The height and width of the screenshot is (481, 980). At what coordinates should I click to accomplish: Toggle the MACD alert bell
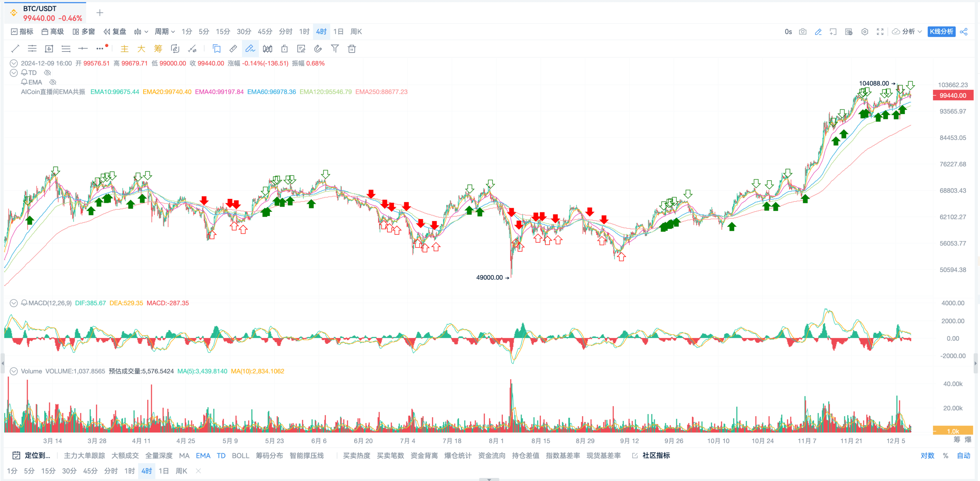click(24, 303)
